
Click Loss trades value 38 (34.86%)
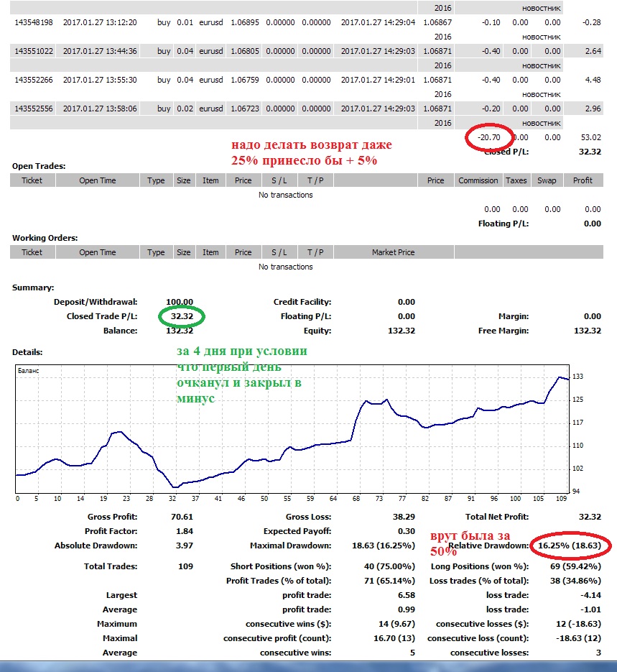(x=575, y=581)
